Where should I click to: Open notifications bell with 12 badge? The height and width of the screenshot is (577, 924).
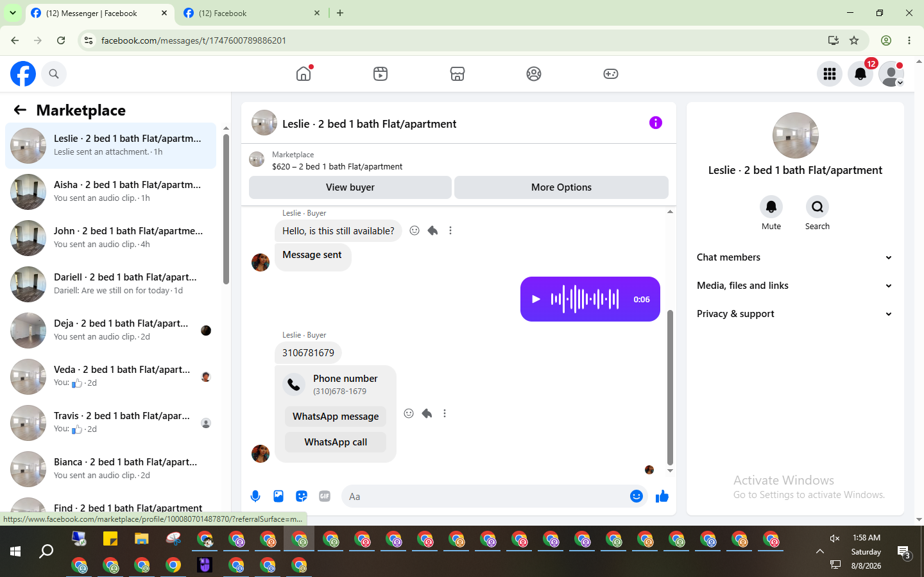coord(860,74)
